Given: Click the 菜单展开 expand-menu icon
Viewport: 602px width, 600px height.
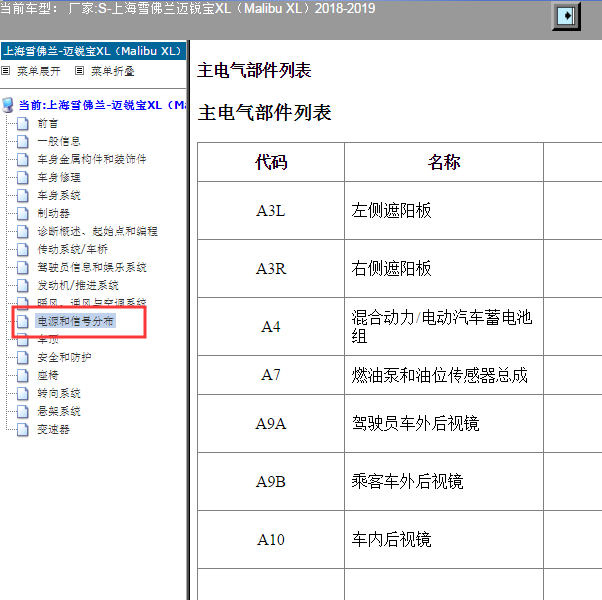Looking at the screenshot, I should [x=6, y=71].
